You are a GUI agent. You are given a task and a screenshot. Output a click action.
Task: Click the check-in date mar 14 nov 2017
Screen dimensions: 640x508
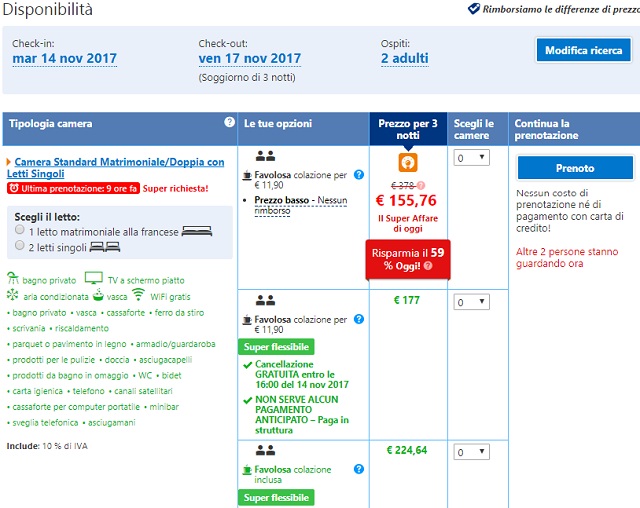click(64, 59)
